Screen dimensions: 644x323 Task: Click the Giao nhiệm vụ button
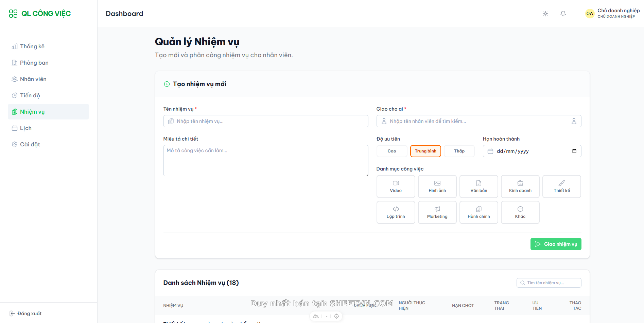556,244
